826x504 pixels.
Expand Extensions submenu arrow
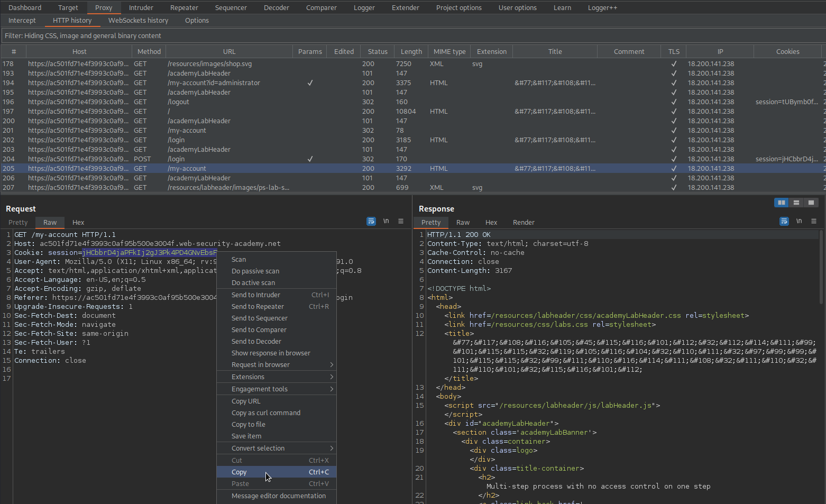coord(332,377)
